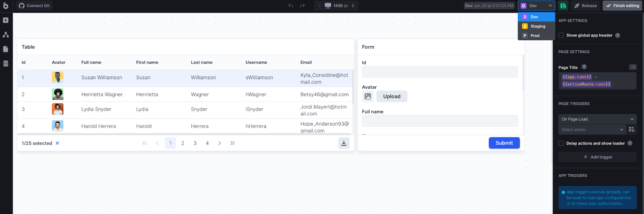
Task: Click Harold Herrera's avatar thumbnail
Action: click(x=58, y=126)
